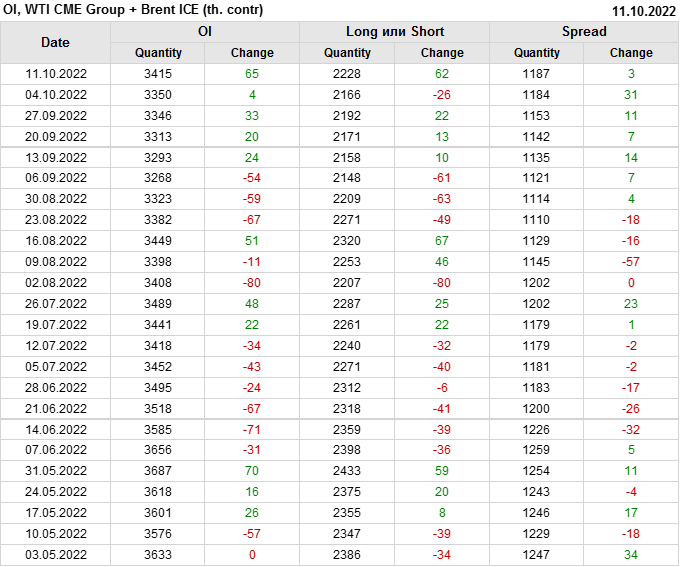Click the OI quantity value 3415

point(158,74)
